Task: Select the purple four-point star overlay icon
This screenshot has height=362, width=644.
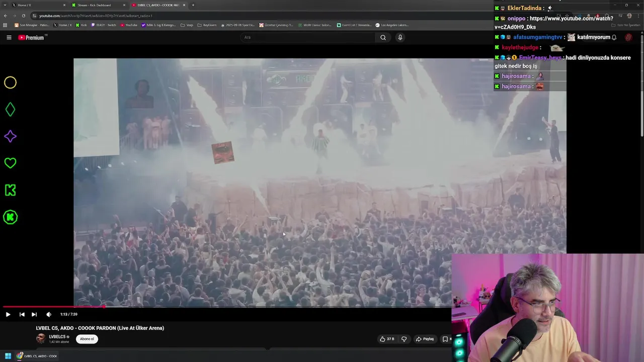Action: coord(10,136)
